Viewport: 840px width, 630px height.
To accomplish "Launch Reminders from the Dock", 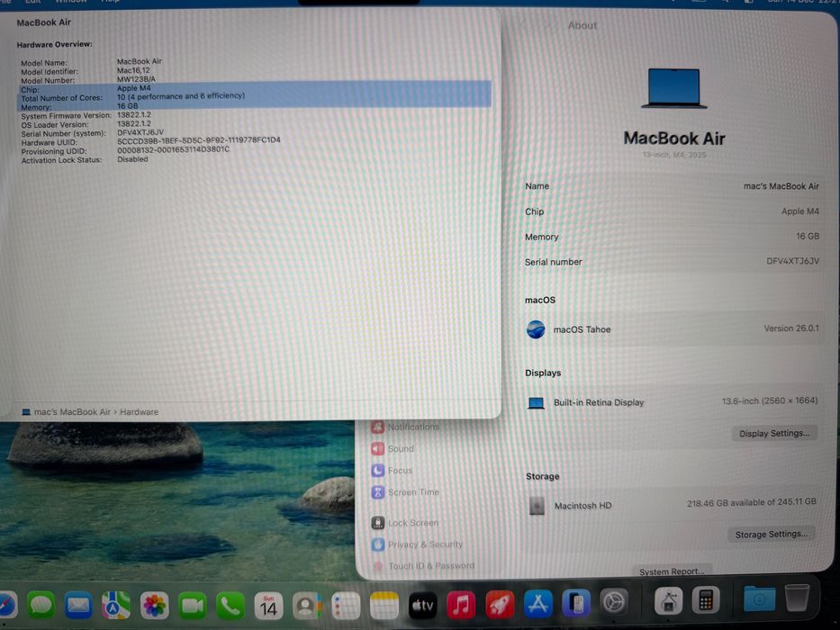I will pyautogui.click(x=346, y=606).
